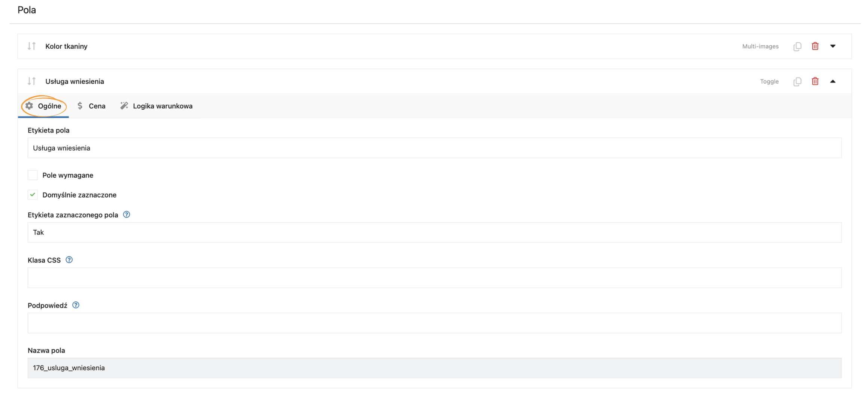The image size is (868, 401).
Task: Click into the Klasa CSS input field
Action: tap(434, 278)
